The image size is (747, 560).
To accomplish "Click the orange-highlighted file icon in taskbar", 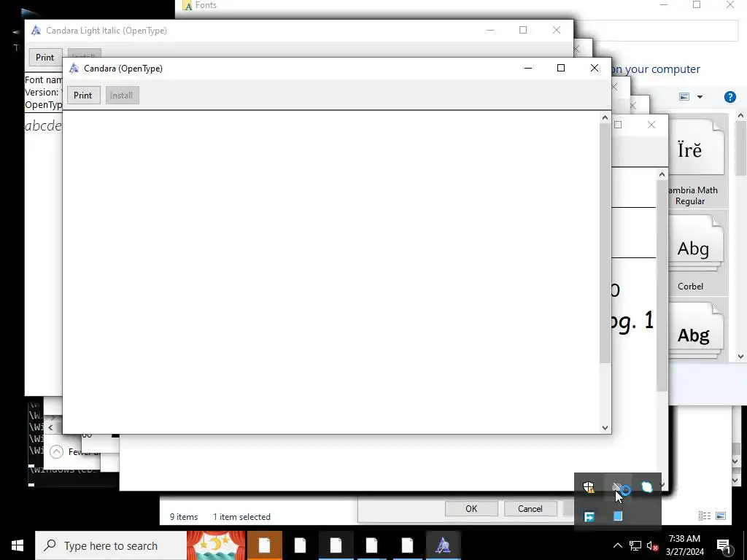I will [264, 545].
